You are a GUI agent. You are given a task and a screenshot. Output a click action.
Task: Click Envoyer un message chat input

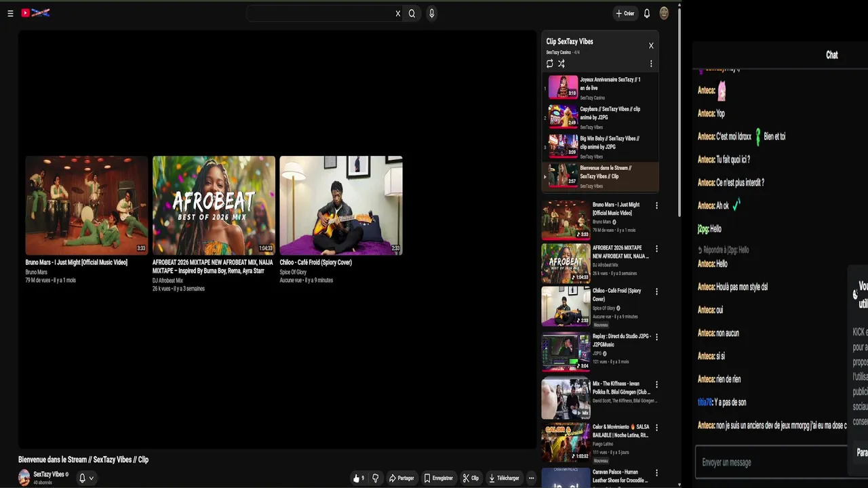(x=772, y=462)
